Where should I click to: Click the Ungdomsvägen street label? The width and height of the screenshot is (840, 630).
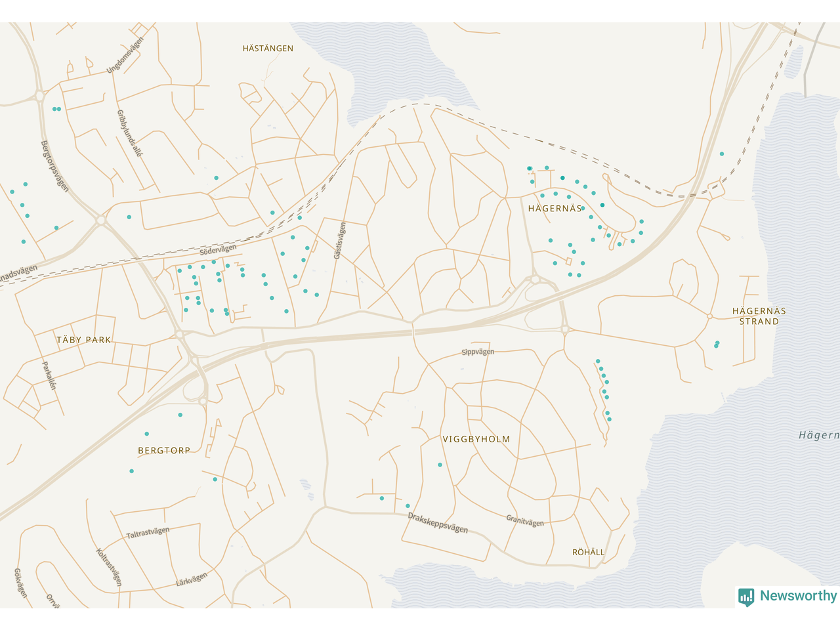[x=125, y=56]
